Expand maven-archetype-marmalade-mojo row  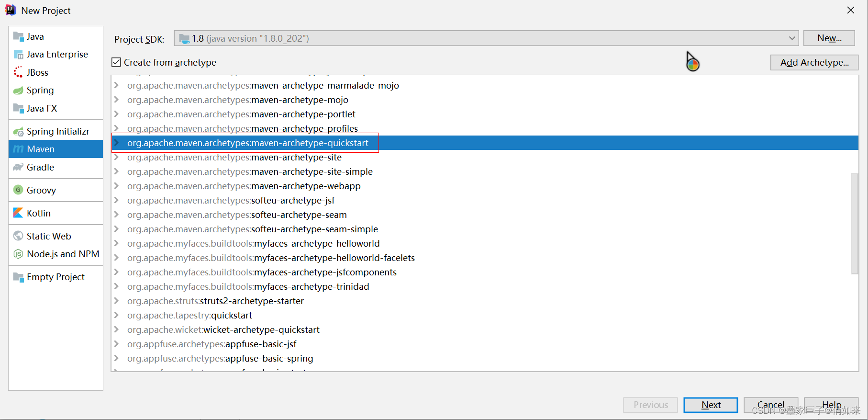[x=116, y=85]
